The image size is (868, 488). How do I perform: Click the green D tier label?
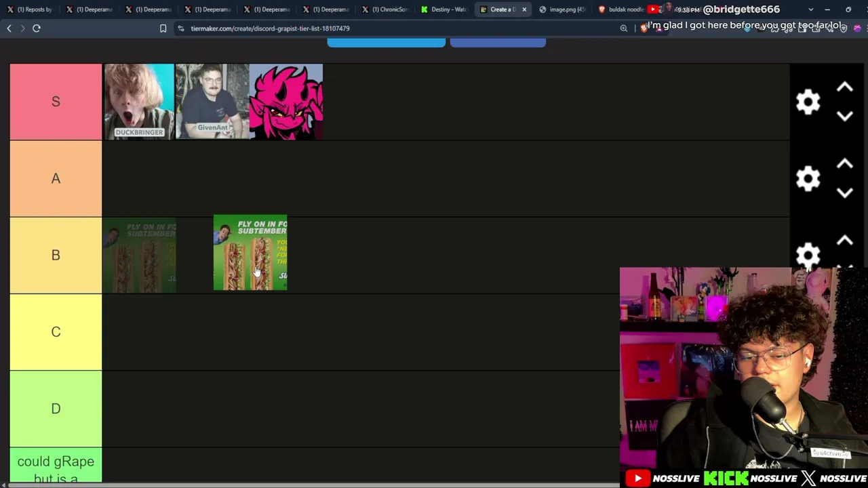coord(56,409)
